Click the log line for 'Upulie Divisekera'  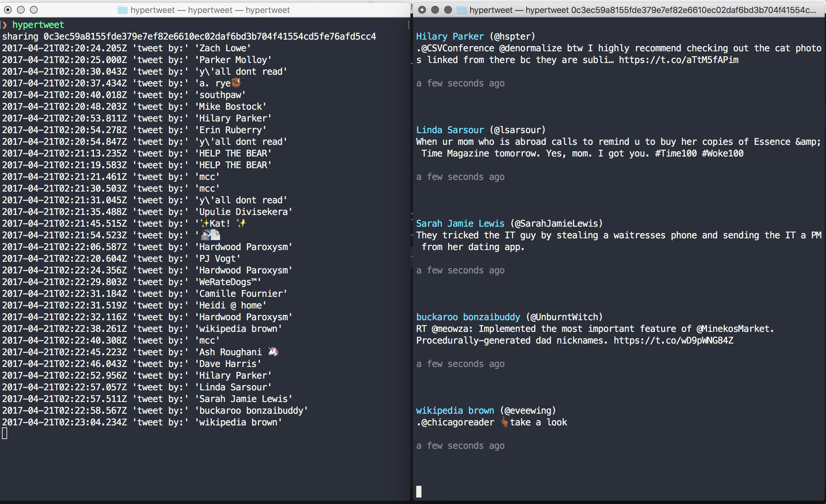pos(147,212)
